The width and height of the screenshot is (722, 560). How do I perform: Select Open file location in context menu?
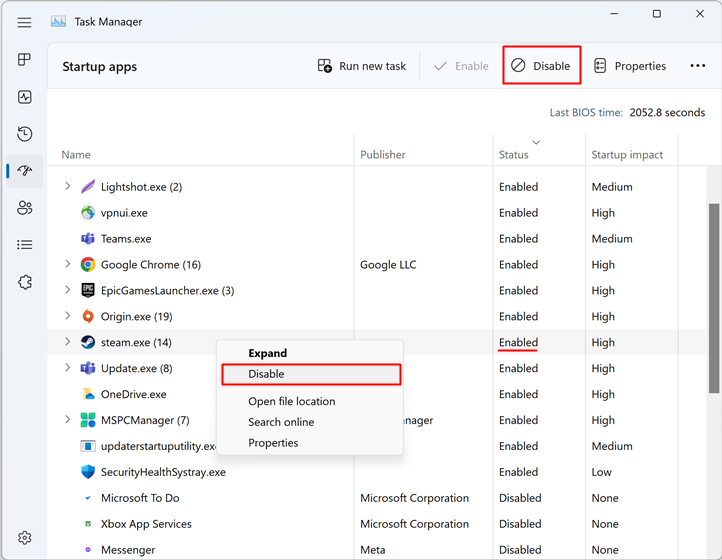click(x=291, y=401)
